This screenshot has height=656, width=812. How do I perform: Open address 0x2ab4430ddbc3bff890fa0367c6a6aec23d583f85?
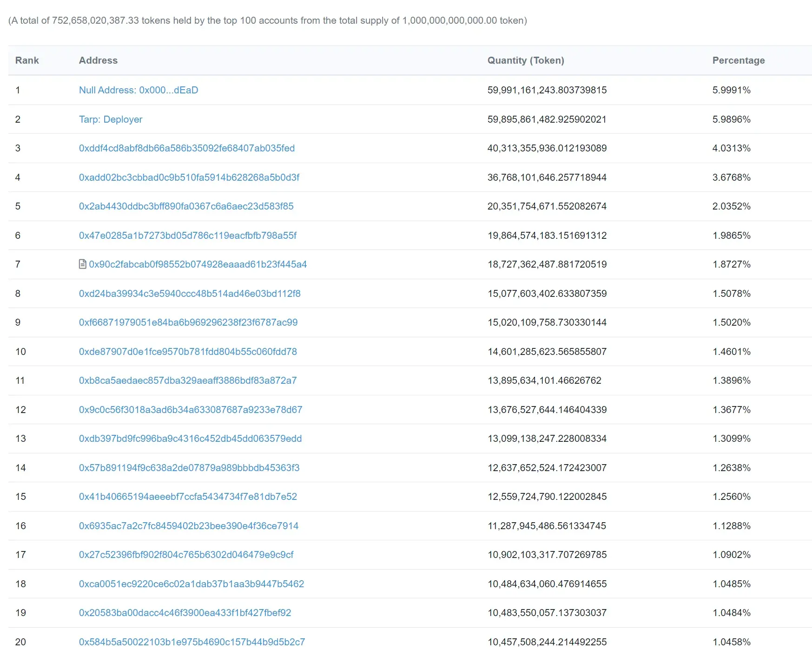186,206
